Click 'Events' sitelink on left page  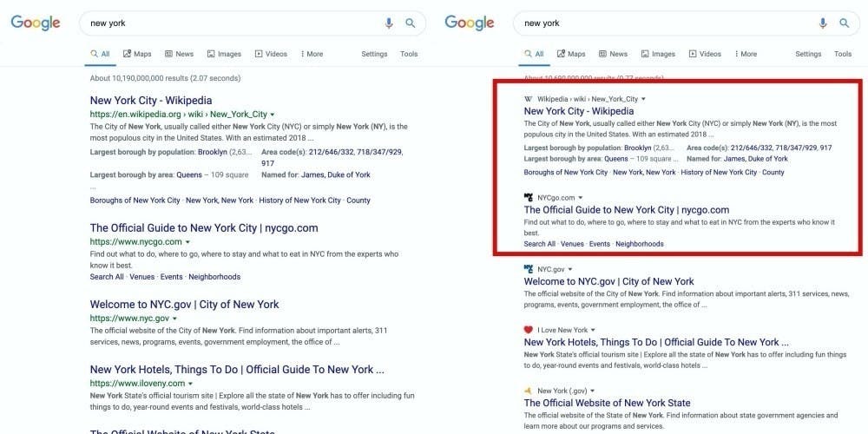172,277
